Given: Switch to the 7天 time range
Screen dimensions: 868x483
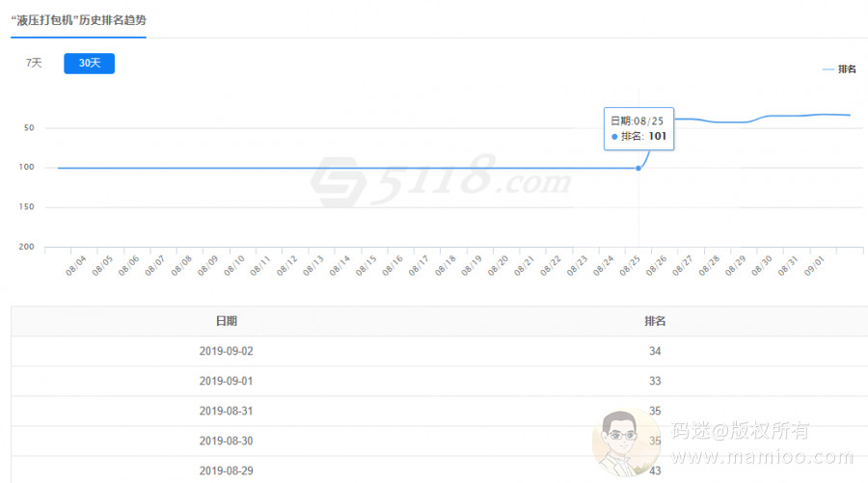Looking at the screenshot, I should tap(34, 64).
